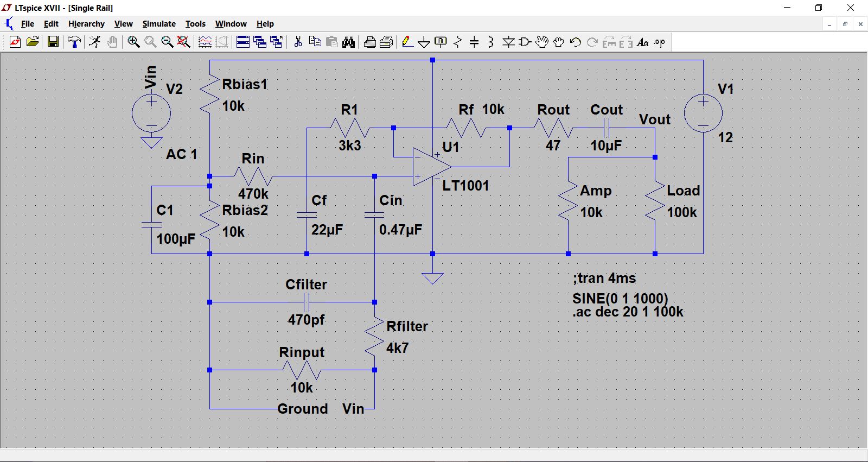Click the U1 op-amp triangle symbol
868x462 pixels.
tap(432, 167)
